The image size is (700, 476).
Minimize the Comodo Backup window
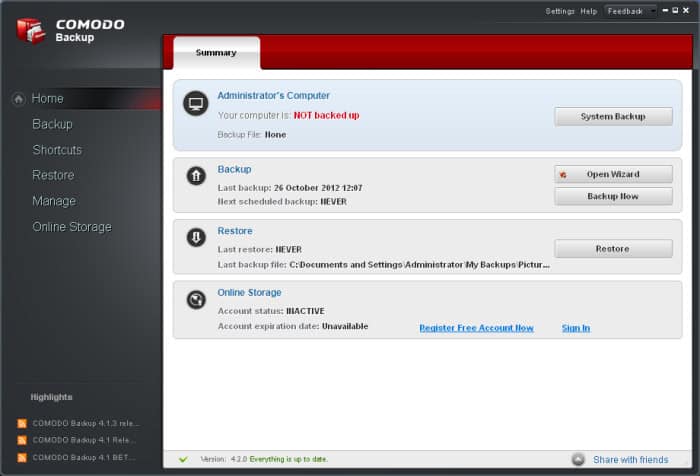click(x=665, y=10)
